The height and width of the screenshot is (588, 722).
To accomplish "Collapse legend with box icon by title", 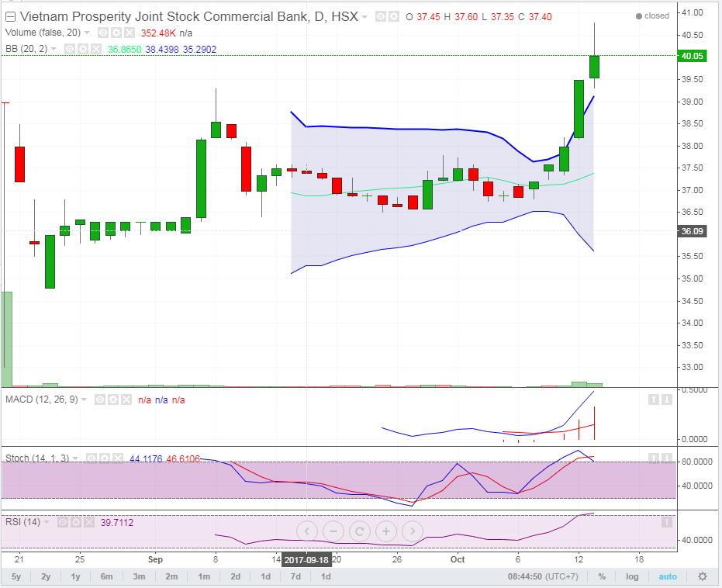I will (10, 16).
